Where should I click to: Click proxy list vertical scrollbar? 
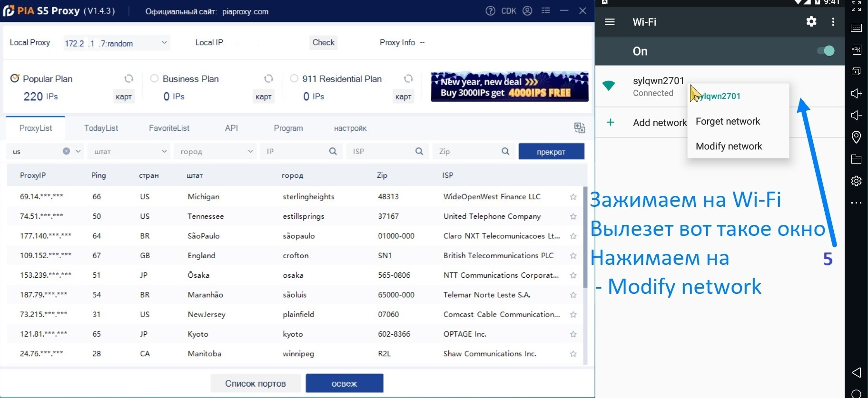585,237
